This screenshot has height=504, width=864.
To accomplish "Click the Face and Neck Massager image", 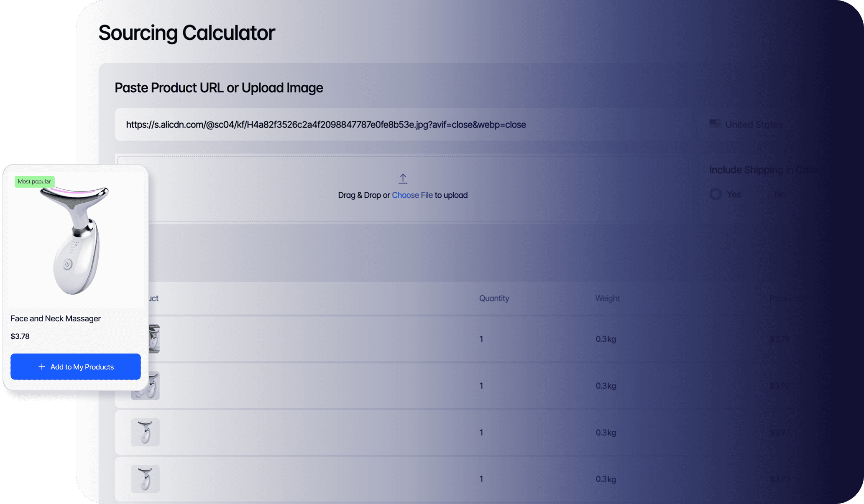I will pos(76,240).
